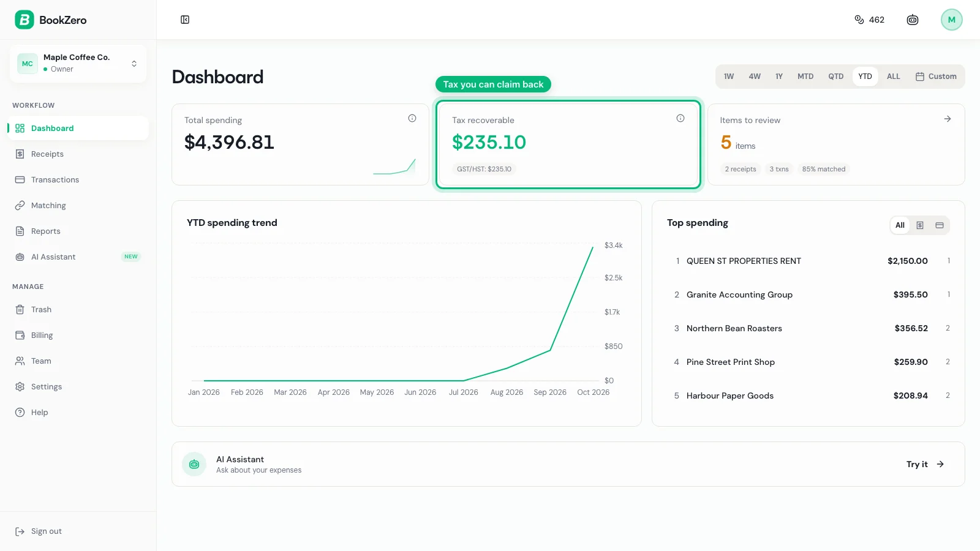Click the Trash icon in sidebar
Viewport: 980px width, 551px height.
[20, 309]
